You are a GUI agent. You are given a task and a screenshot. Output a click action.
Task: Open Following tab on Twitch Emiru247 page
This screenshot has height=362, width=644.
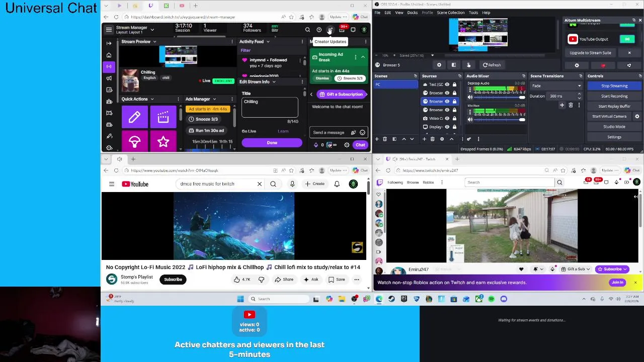(x=395, y=183)
